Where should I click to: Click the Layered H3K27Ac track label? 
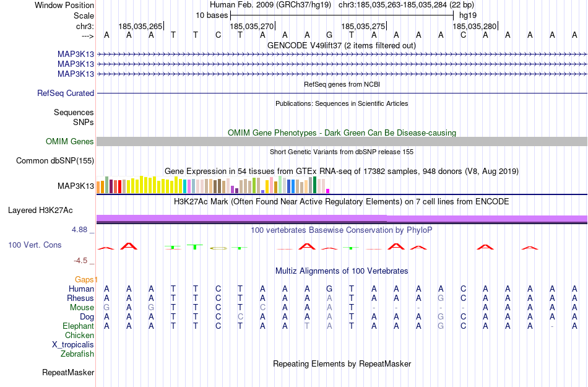[40, 211]
